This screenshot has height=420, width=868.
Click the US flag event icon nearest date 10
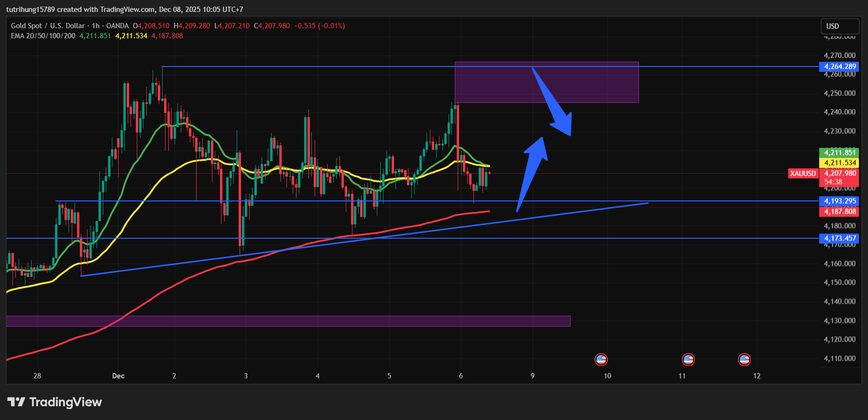[x=601, y=359]
